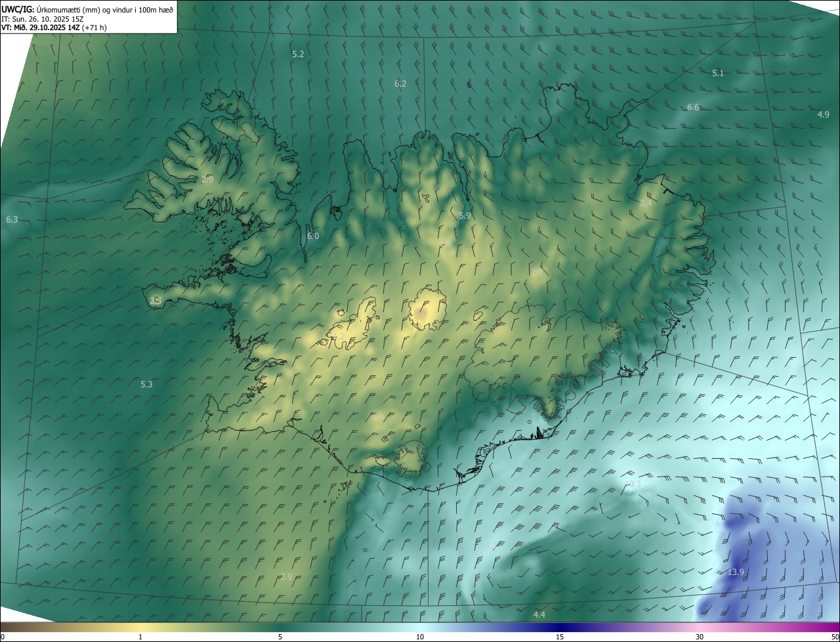Select the 6.2 value north of Iceland
This screenshot has width=840, height=642.
tap(400, 83)
